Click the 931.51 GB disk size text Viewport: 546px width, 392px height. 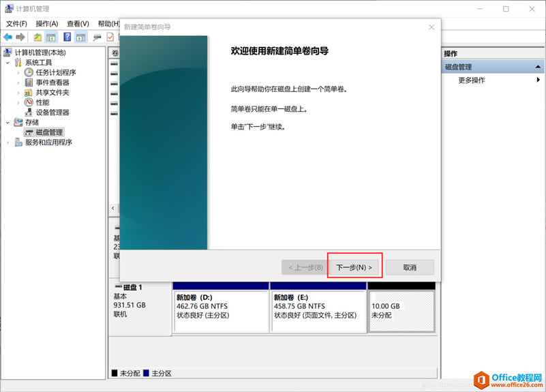130,305
